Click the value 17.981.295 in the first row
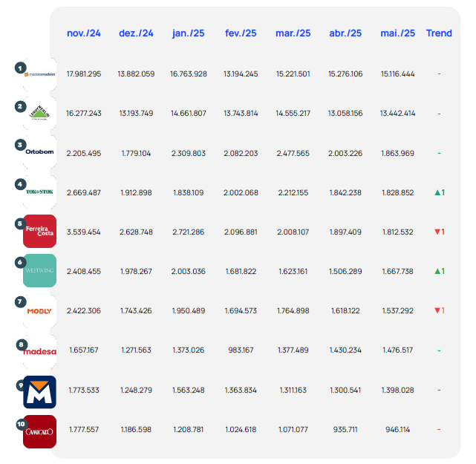This screenshot has height=464, width=476. [84, 74]
